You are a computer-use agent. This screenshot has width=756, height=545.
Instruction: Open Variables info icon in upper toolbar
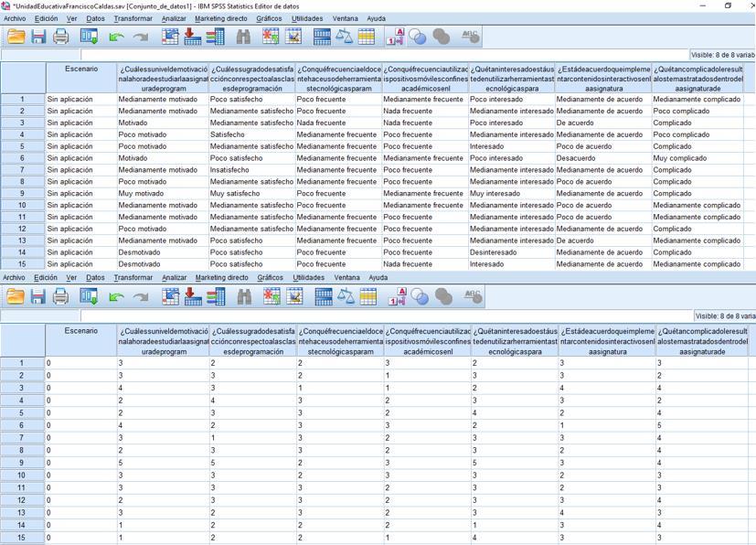click(215, 37)
